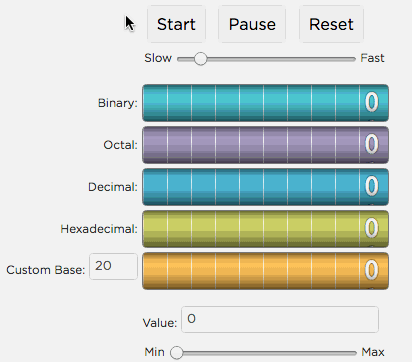Viewport: 412px width, 362px height.
Task: Click the leftmost Octal counter cell
Action: coord(155,145)
